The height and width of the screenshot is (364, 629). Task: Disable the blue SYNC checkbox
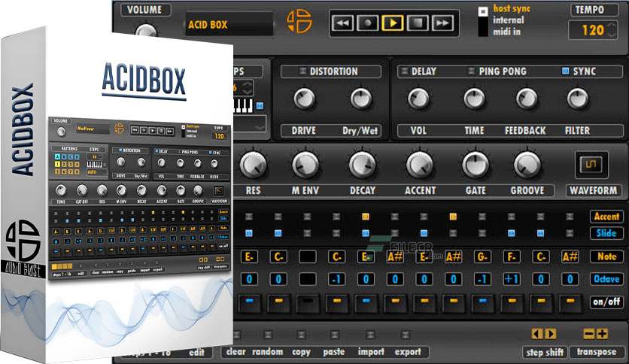coord(565,71)
